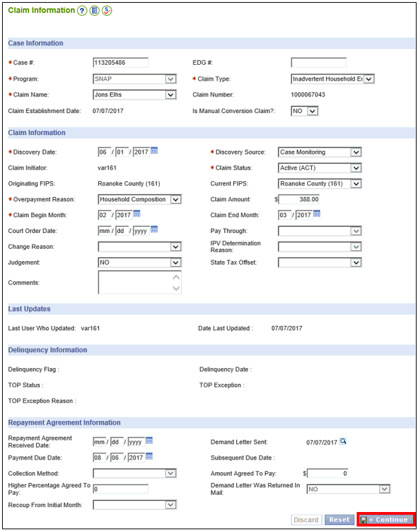Click Claim End Month year field
Image resolution: width=420 pixels, height=532 pixels.
pyautogui.click(x=304, y=215)
